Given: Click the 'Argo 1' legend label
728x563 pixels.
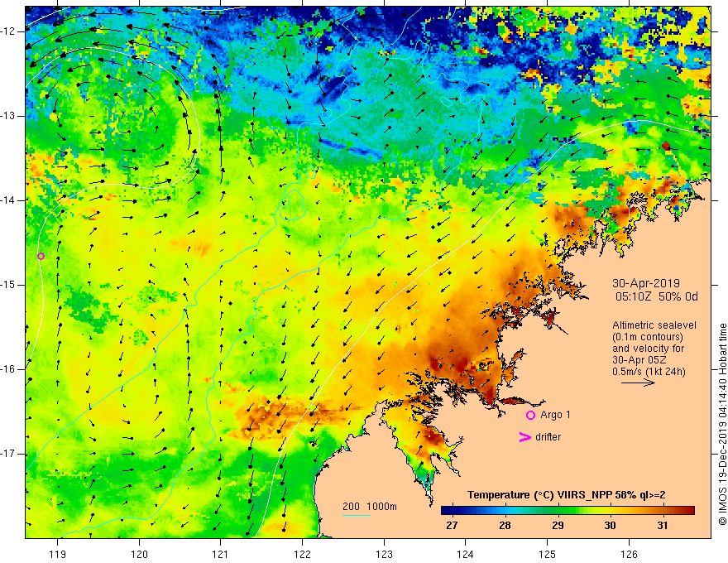Looking at the screenshot, I should 555,415.
